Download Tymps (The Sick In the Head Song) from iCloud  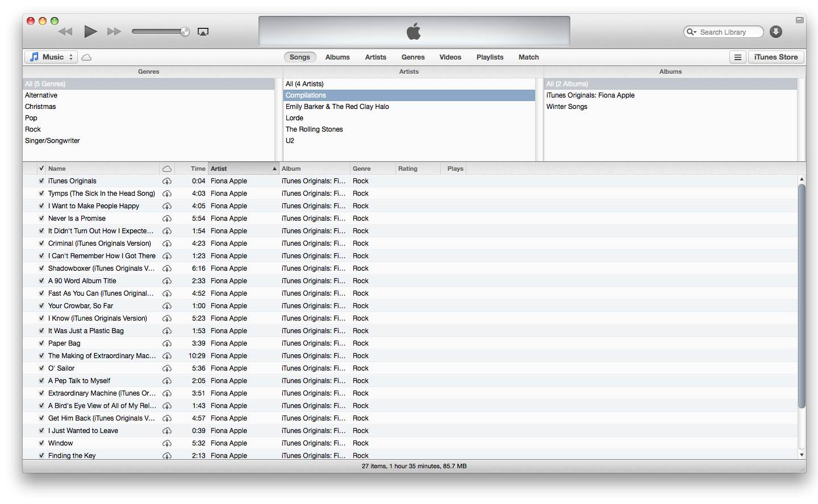[x=167, y=194]
